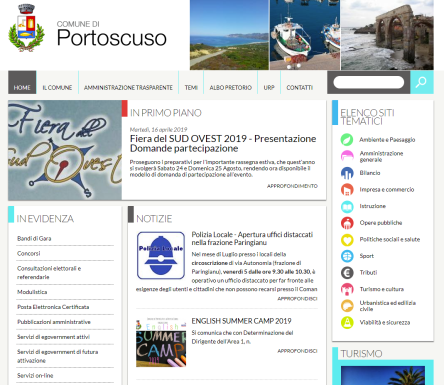The width and height of the screenshot is (444, 385).
Task: Click APPROFONDISCI under English Summer Camp
Action: point(297,351)
